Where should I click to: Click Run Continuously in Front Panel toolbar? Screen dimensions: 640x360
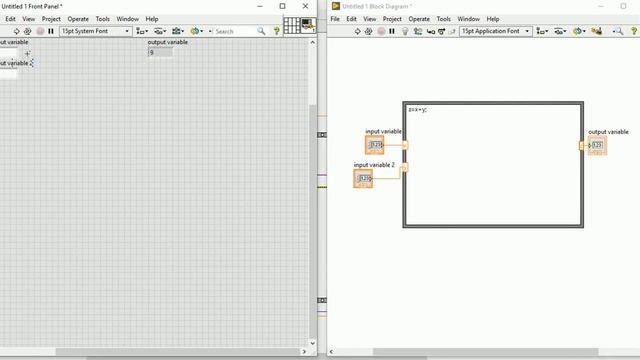pyautogui.click(x=27, y=31)
